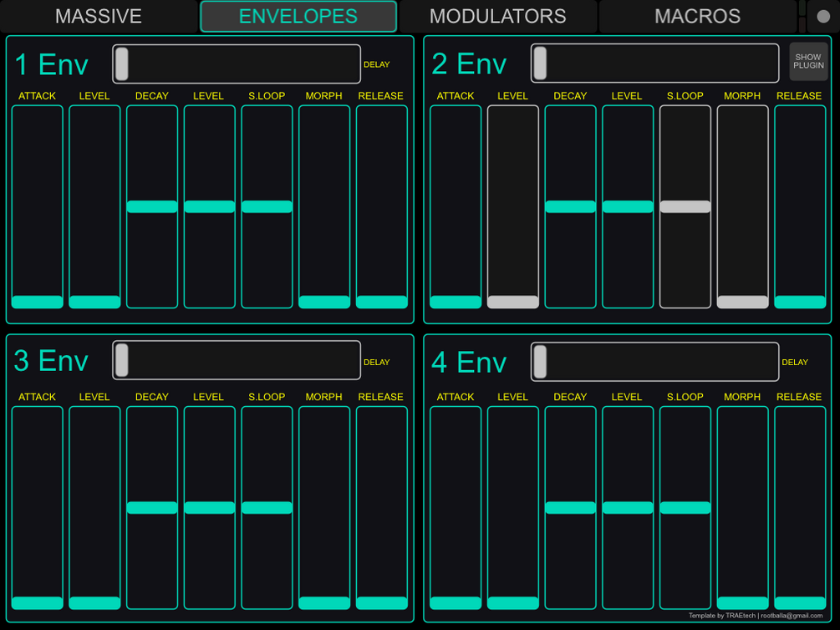The height and width of the screenshot is (630, 840).
Task: Click the '3 Env' title
Action: (52, 360)
